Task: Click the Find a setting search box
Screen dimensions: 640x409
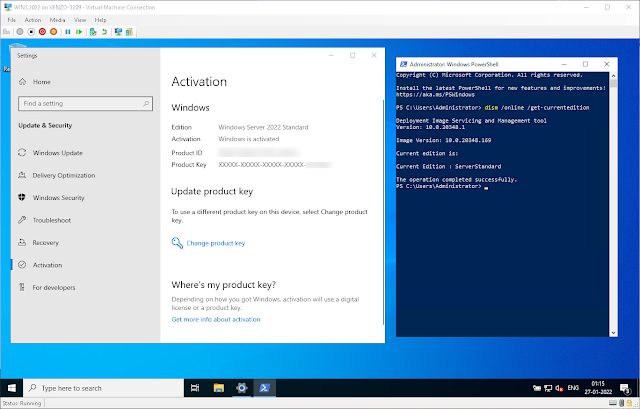Action: pos(85,104)
